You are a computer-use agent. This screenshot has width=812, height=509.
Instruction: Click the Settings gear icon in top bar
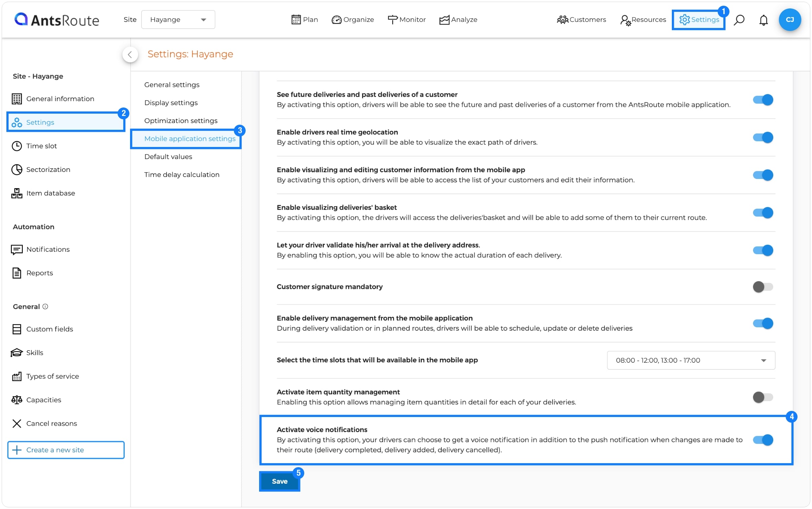[x=684, y=20]
